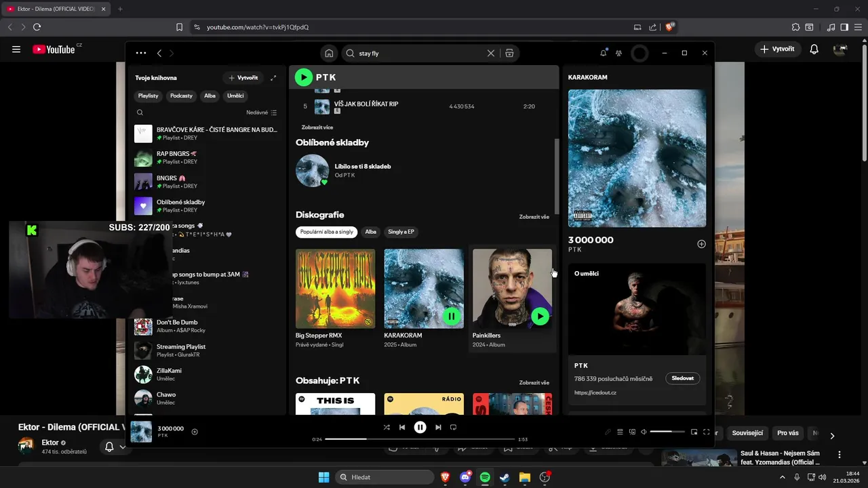Bookmark this page in the address bar

tap(179, 27)
